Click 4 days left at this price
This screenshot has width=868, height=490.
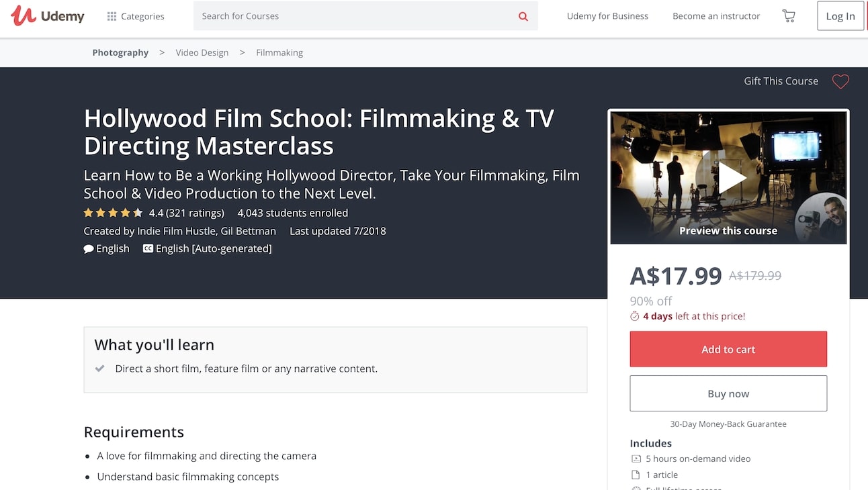tap(694, 316)
